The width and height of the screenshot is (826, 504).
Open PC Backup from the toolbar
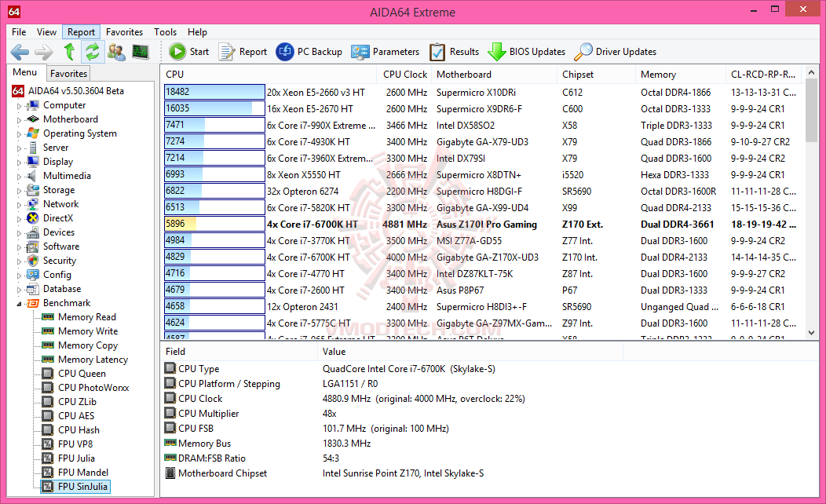pyautogui.click(x=309, y=52)
